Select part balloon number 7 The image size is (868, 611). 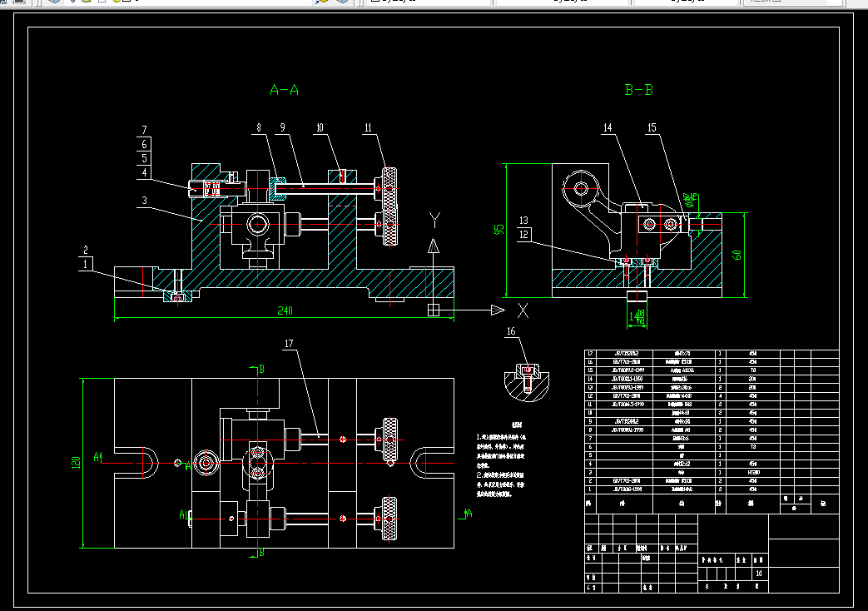(144, 130)
